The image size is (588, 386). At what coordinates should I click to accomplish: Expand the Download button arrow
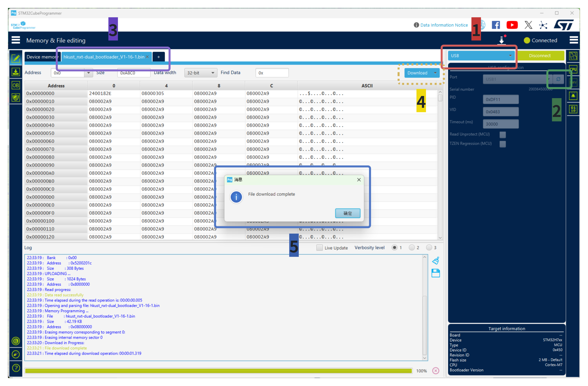pyautogui.click(x=435, y=73)
